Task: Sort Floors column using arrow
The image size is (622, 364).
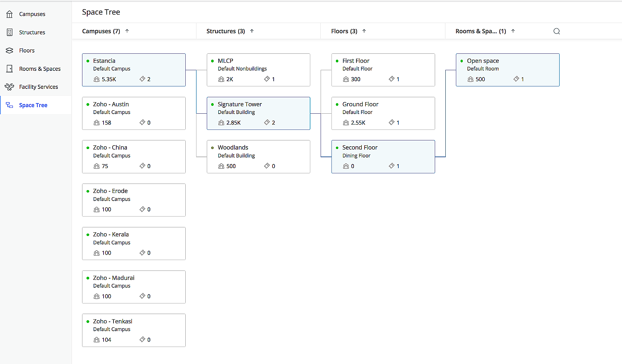Action: point(364,31)
